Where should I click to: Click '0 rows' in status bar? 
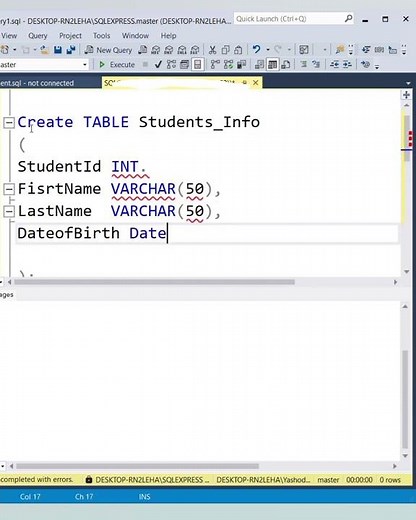coord(390,480)
